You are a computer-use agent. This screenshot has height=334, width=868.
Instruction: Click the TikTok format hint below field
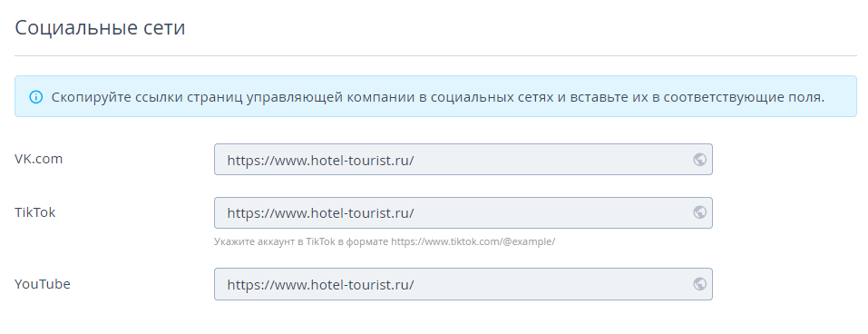(385, 242)
